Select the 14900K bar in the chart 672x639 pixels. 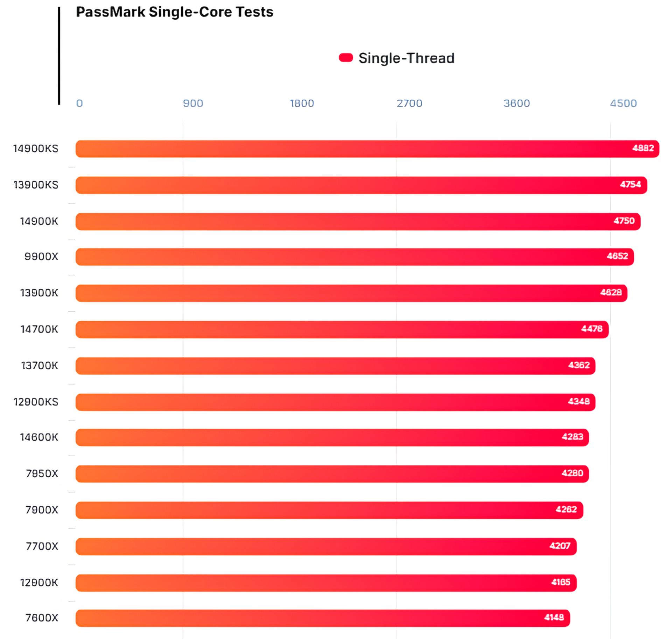point(358,222)
